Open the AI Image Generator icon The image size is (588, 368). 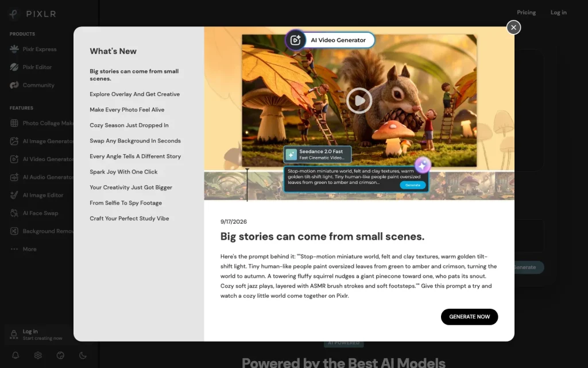[x=14, y=141]
